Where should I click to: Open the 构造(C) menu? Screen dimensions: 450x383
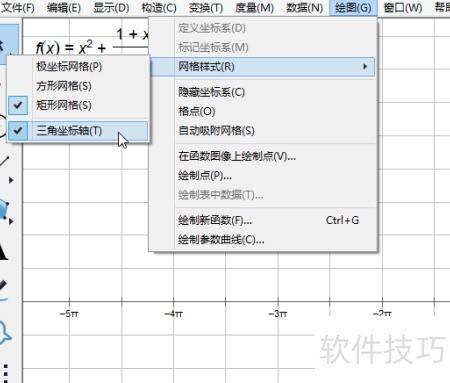(x=159, y=7)
